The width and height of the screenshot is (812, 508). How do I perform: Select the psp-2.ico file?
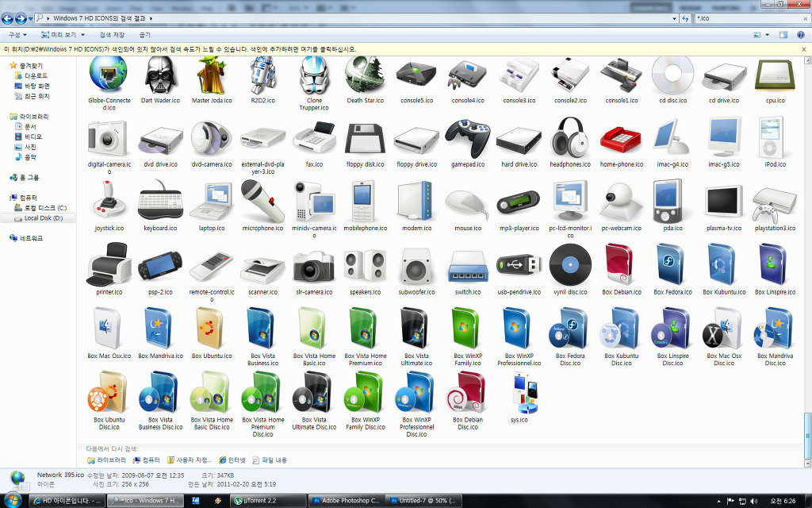[160, 265]
